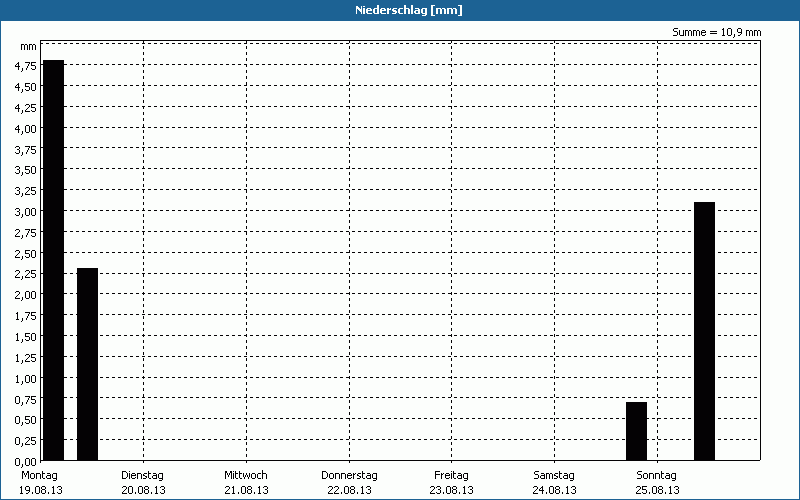Click the 0,75 y-axis value
The width and height of the screenshot is (800, 500).
tap(26, 399)
